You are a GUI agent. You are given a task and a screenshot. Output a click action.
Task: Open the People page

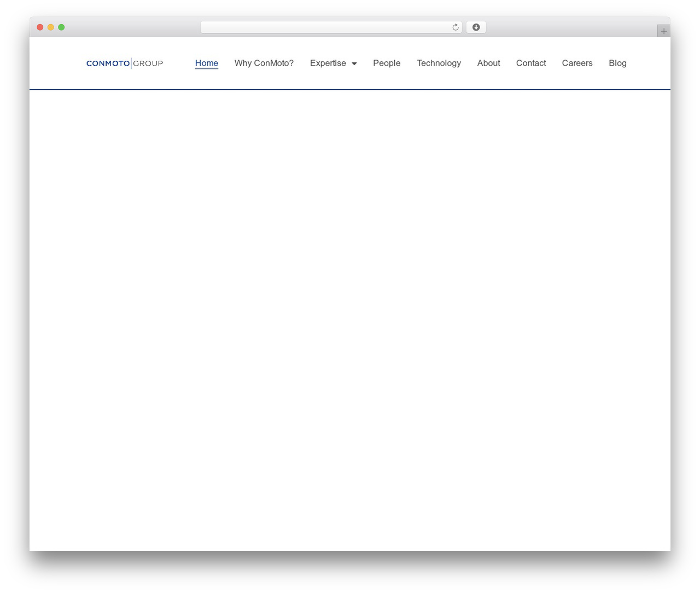[x=387, y=63]
